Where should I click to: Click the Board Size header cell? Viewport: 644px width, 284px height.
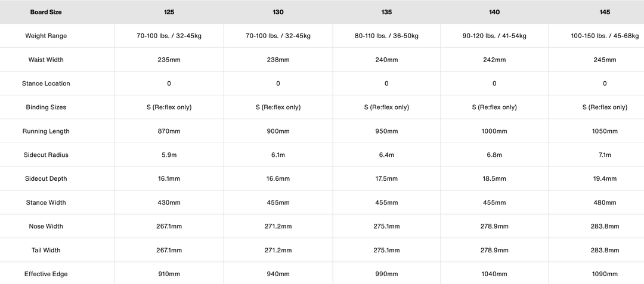pos(46,12)
